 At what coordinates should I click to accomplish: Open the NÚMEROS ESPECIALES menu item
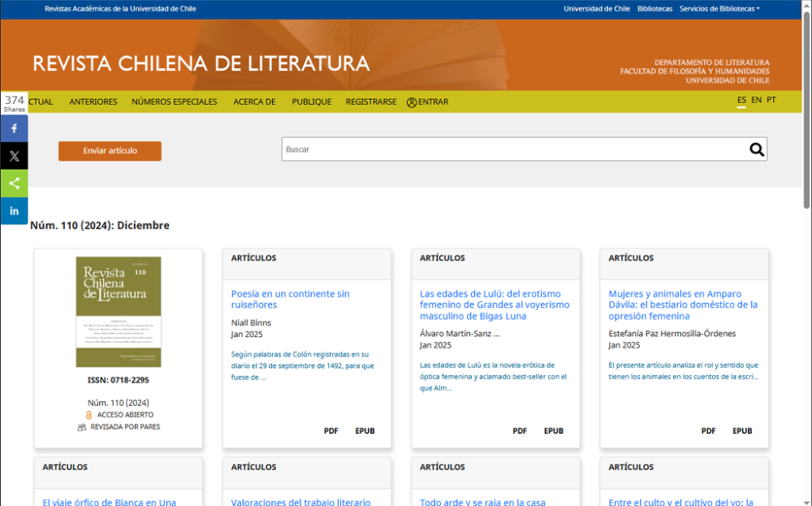tap(173, 102)
